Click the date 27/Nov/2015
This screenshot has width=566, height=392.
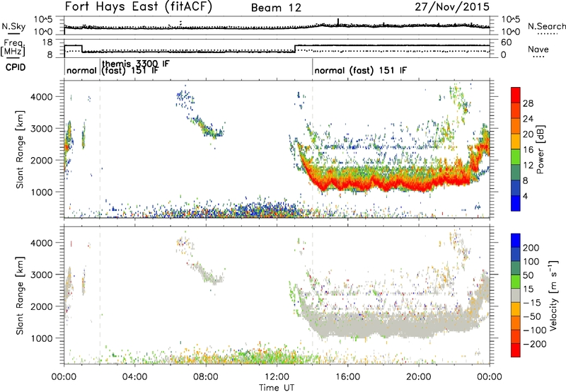pyautogui.click(x=452, y=7)
